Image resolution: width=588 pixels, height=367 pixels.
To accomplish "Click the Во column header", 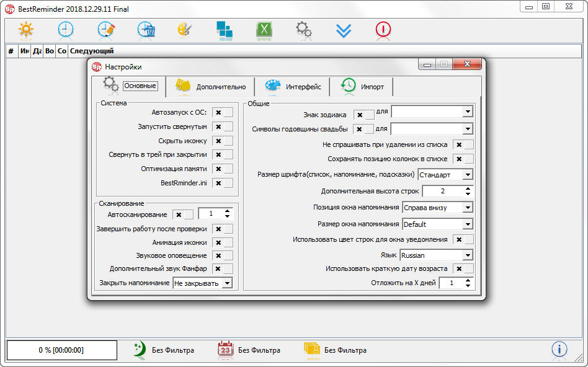I will [x=50, y=51].
